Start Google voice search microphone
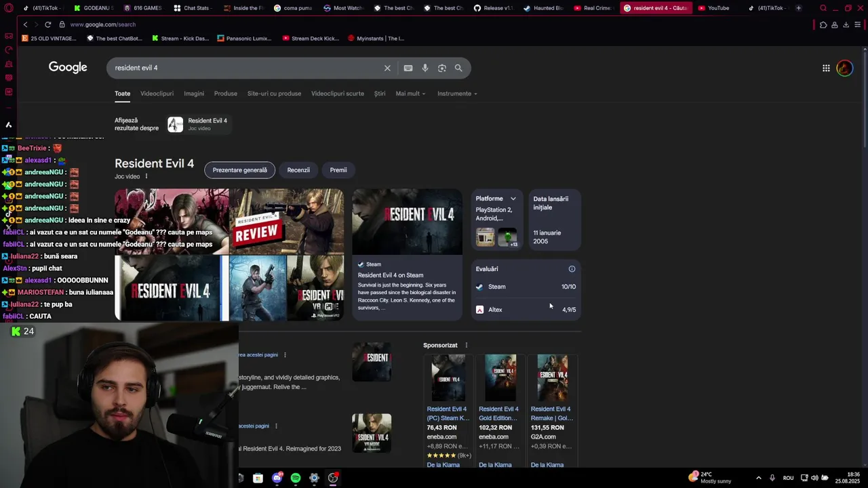 click(x=425, y=68)
